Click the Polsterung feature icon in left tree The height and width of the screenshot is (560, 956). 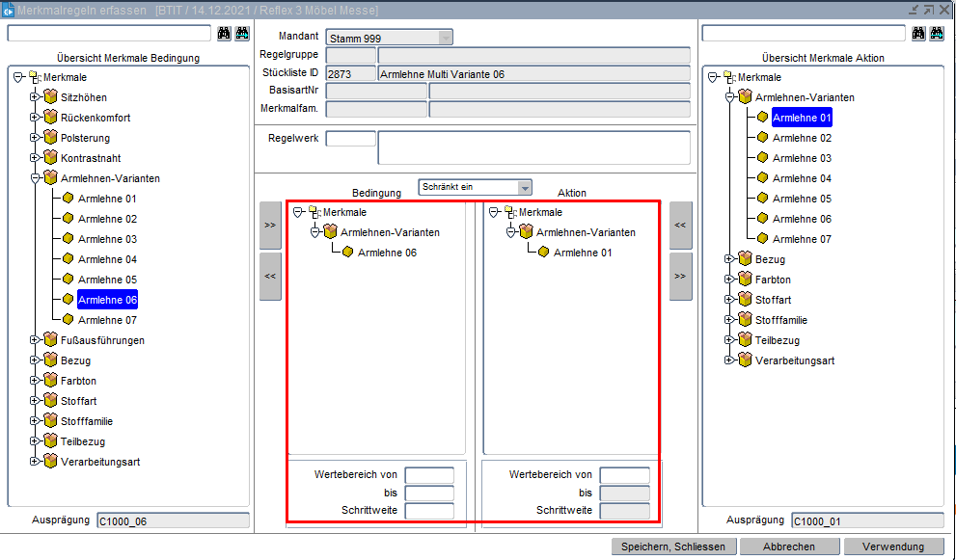tap(51, 138)
